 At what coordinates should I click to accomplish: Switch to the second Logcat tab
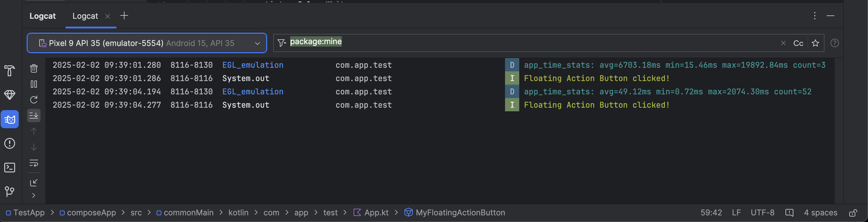pos(85,16)
